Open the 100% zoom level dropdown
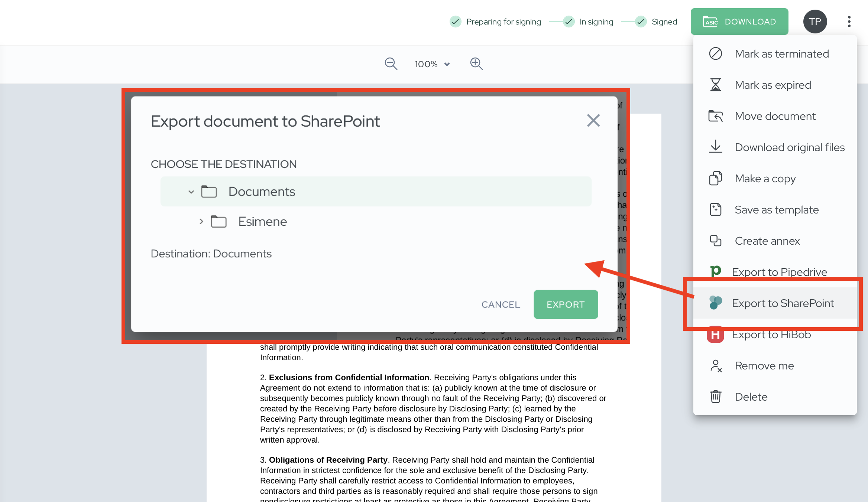Viewport: 868px width, 502px height. click(x=432, y=64)
